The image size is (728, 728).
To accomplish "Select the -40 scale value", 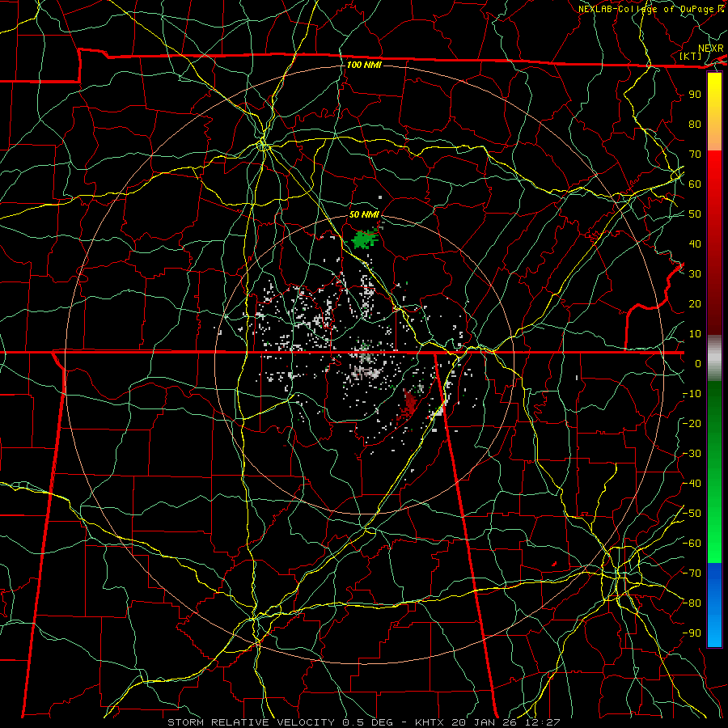I will pos(692,484).
